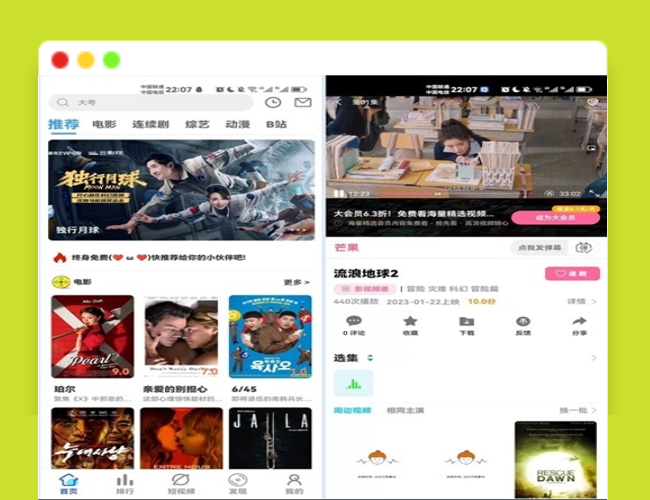
Task: Click the flame icon beside the notice
Action: [x=60, y=257]
